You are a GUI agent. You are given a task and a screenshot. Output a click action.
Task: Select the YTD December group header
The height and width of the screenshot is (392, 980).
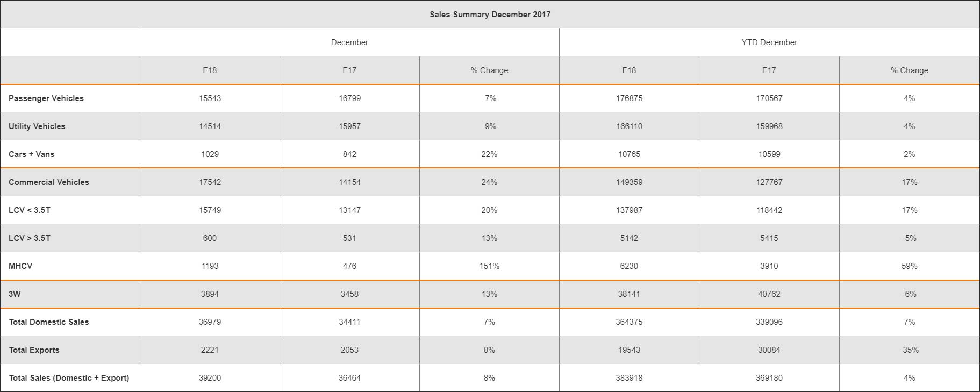769,42
